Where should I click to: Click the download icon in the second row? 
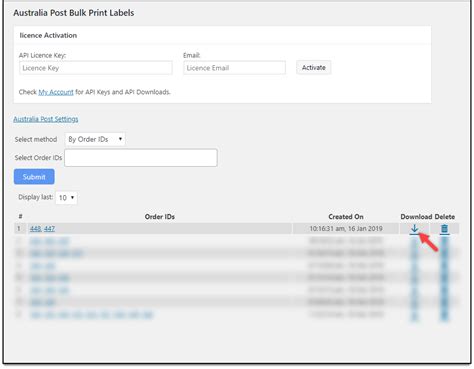[414, 241]
